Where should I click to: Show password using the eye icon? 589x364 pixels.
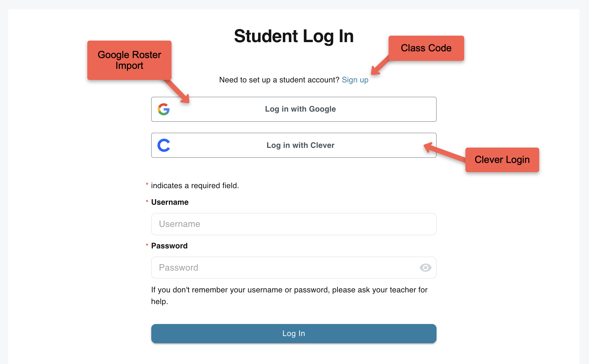click(x=425, y=268)
